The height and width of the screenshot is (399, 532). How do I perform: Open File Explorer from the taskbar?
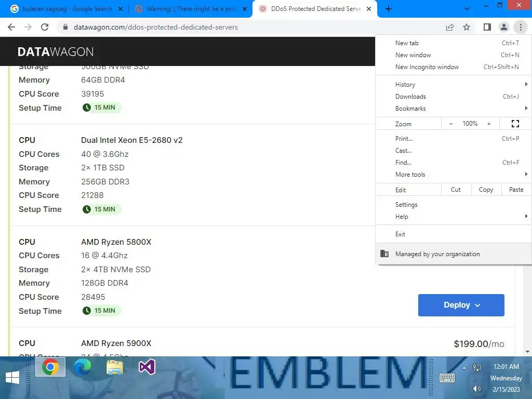pos(115,367)
